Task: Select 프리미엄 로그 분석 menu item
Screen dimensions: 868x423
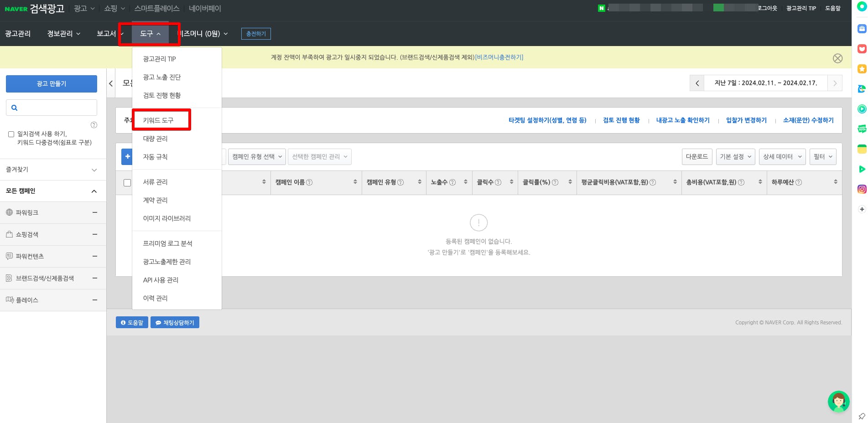Action: [168, 243]
